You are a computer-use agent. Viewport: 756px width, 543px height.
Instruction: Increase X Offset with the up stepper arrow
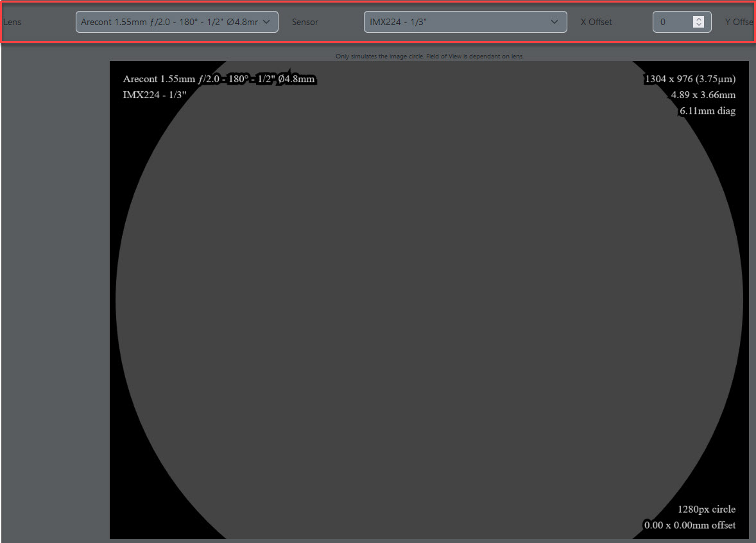coord(699,19)
